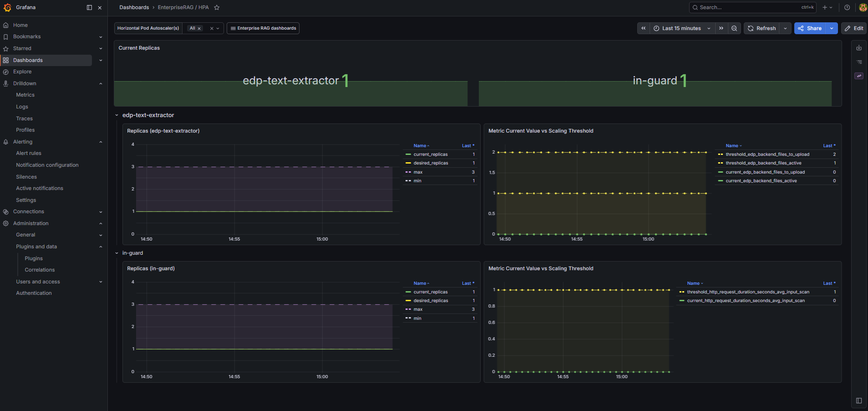Viewport: 868px width, 411px height.
Task: Star the EnterpriseRAG / HPA dashboard
Action: click(x=217, y=7)
